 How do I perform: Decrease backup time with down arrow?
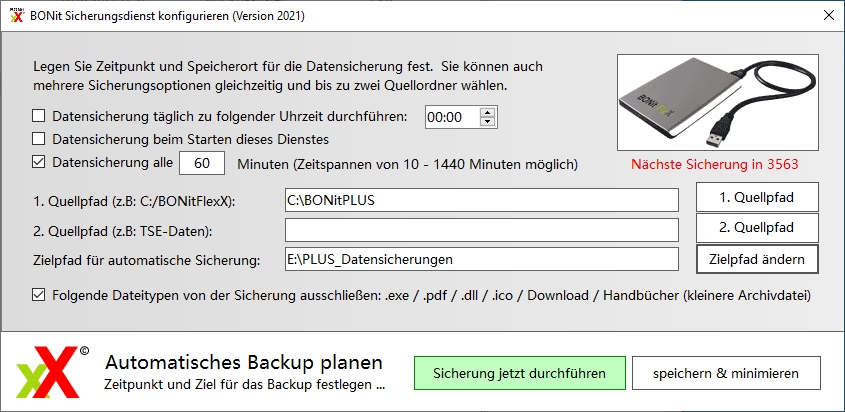(x=488, y=122)
